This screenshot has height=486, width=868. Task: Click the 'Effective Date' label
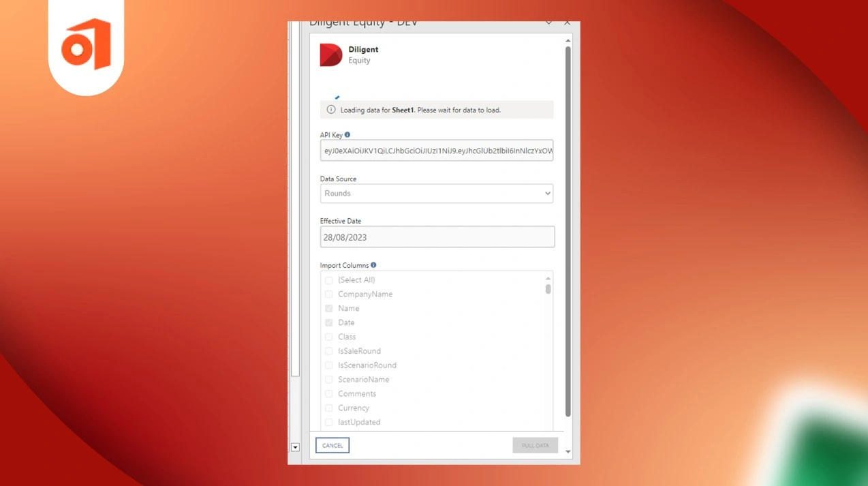point(341,221)
